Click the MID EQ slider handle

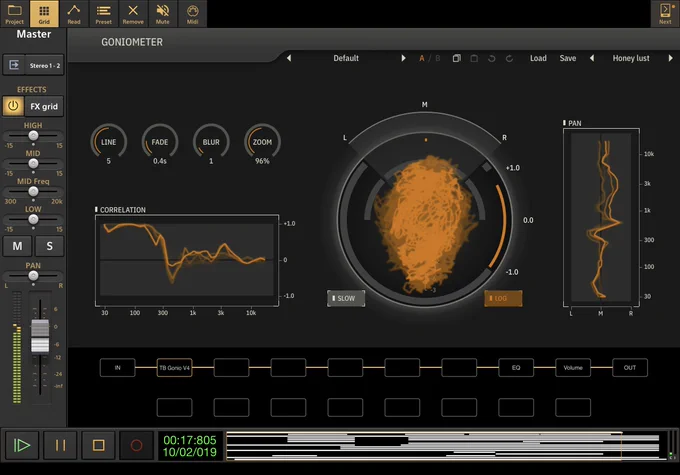[x=33, y=164]
